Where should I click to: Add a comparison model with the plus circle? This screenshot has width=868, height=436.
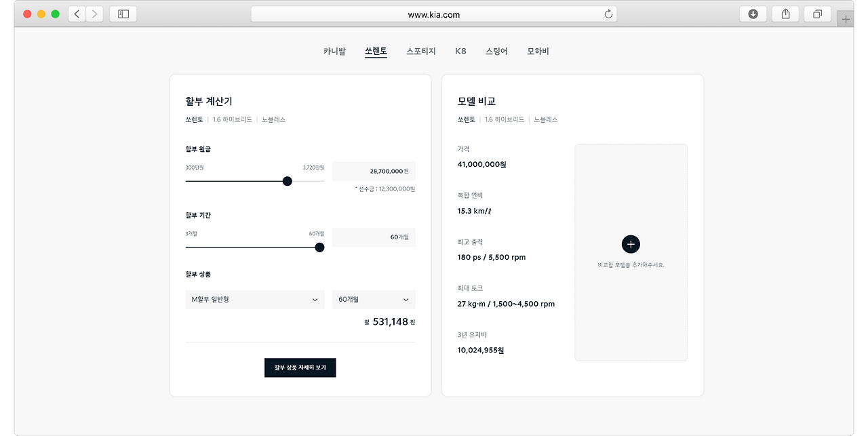coord(631,244)
